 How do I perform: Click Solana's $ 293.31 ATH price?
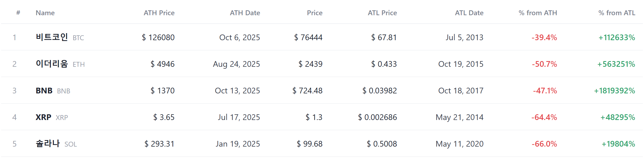click(159, 144)
